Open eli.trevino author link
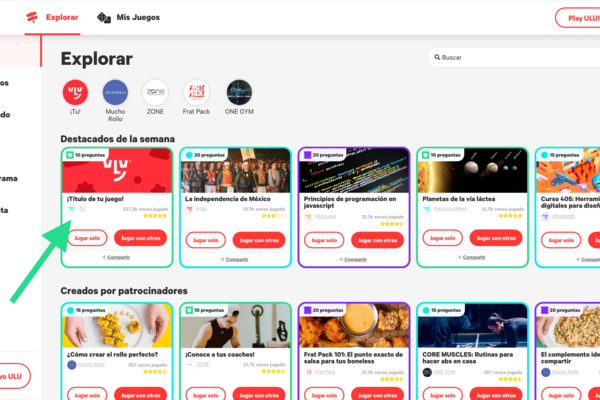 click(325, 217)
